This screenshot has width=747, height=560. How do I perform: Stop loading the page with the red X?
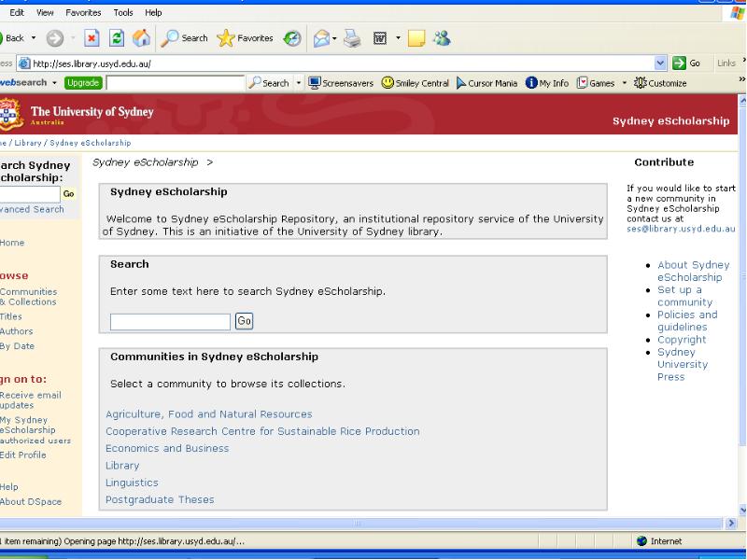(92, 38)
